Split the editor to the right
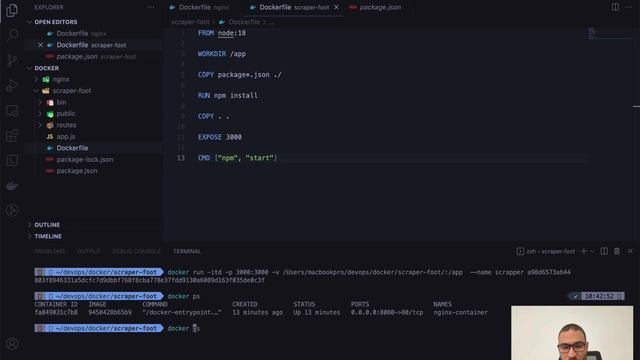640x360 pixels. [615, 7]
